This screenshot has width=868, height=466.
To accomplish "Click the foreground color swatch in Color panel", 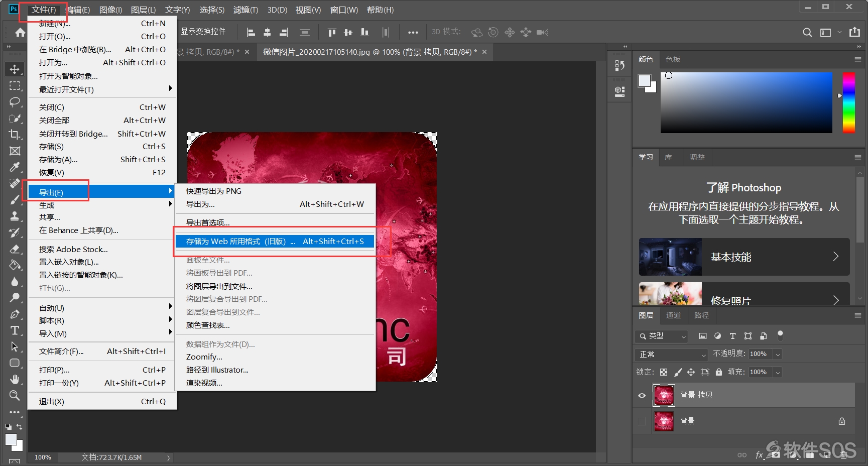I will [645, 81].
